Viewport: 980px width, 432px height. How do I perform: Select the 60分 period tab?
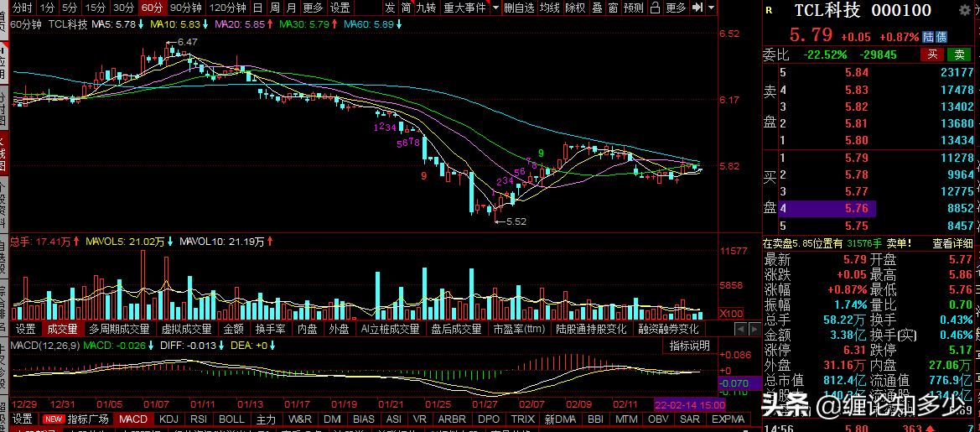[x=152, y=8]
